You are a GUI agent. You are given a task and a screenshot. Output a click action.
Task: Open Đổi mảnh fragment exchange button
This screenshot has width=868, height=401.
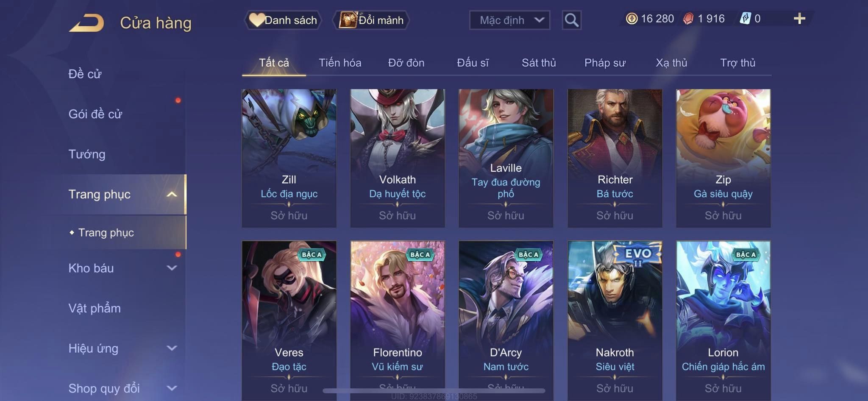tap(371, 20)
